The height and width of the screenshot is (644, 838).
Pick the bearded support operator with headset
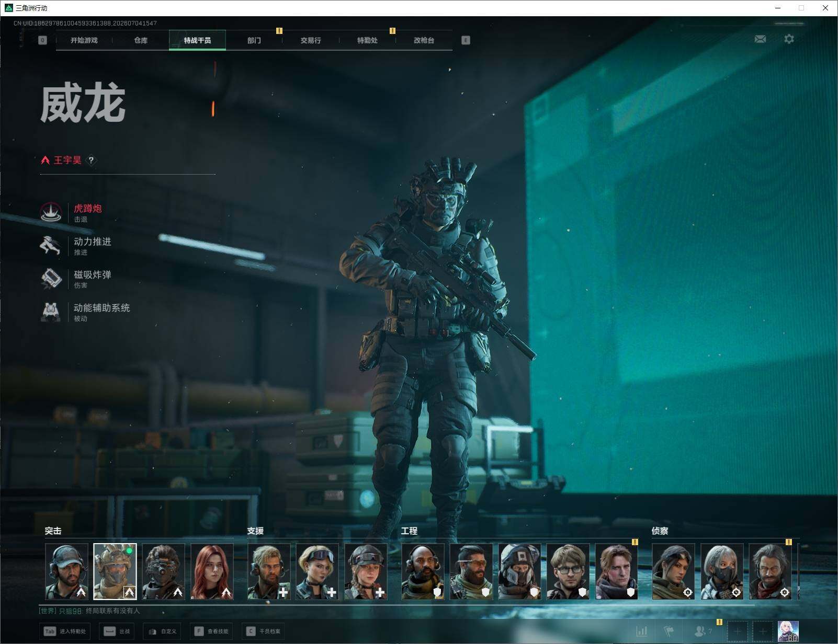click(269, 571)
